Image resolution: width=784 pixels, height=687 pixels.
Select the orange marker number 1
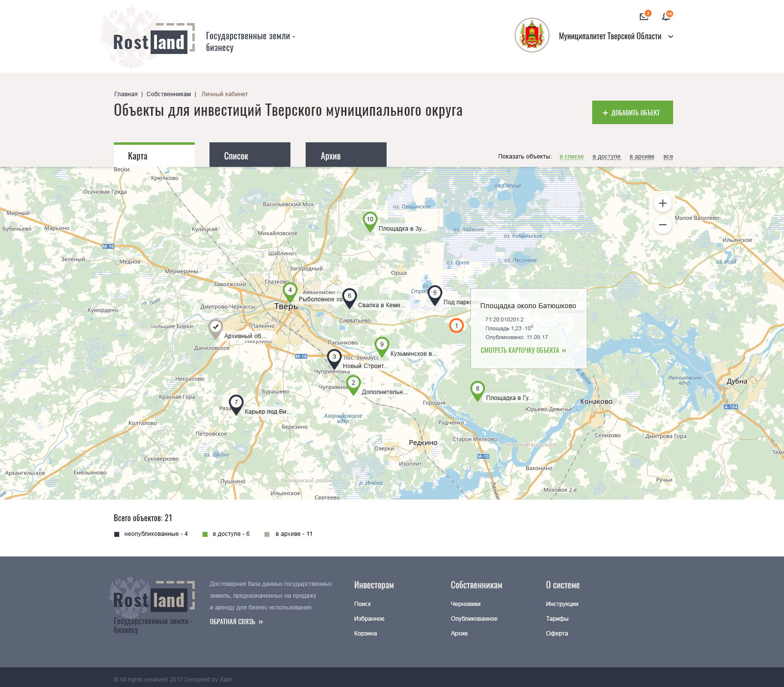tap(456, 325)
